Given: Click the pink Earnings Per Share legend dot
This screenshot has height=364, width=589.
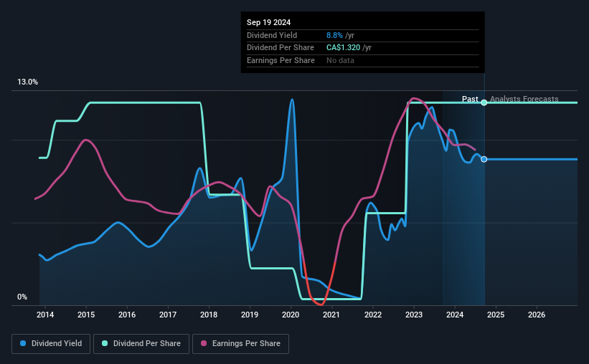Looking at the screenshot, I should point(204,343).
